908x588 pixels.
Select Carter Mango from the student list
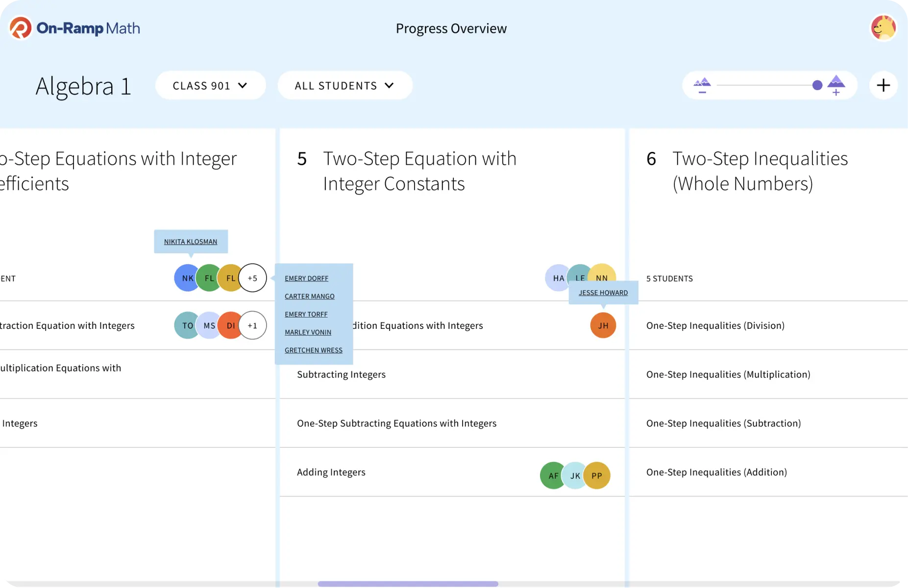click(x=309, y=296)
